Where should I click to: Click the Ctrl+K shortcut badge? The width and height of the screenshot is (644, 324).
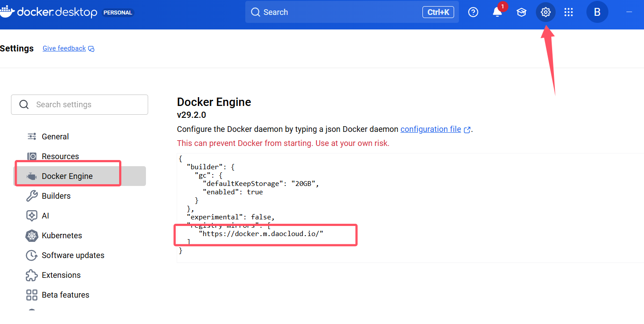tap(438, 12)
